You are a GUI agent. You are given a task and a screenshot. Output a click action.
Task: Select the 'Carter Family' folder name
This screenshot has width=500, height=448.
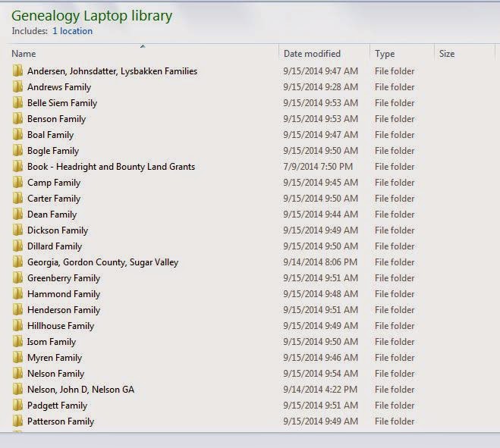click(54, 199)
